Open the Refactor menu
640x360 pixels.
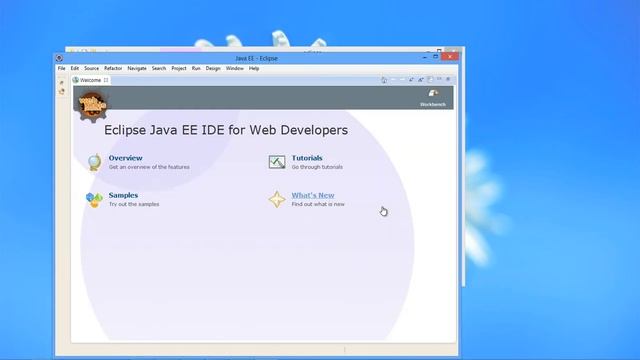[113, 69]
